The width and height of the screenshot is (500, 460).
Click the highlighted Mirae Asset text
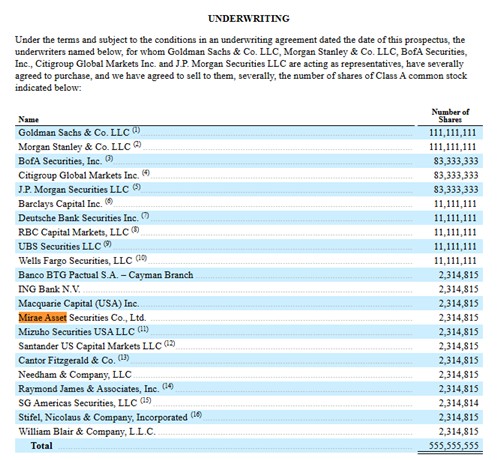(x=43, y=318)
